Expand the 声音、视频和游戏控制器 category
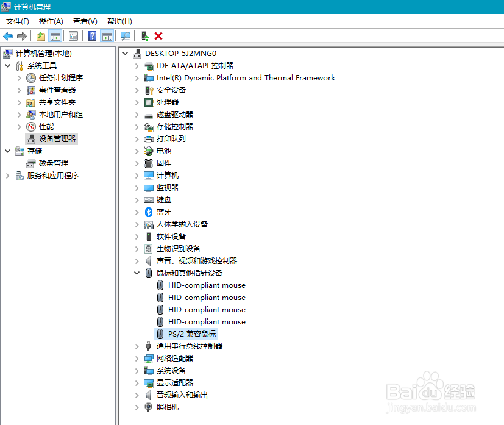The image size is (504, 425). click(137, 261)
